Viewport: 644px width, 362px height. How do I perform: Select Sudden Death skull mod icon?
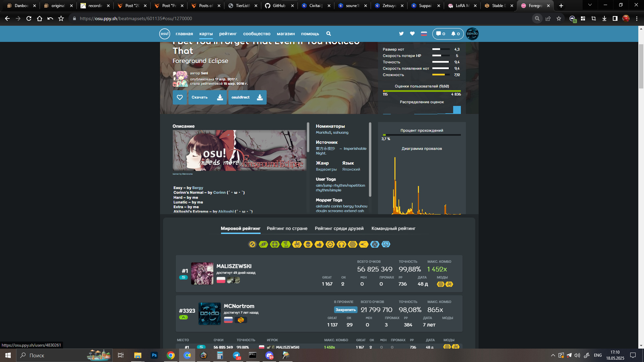(x=308, y=244)
